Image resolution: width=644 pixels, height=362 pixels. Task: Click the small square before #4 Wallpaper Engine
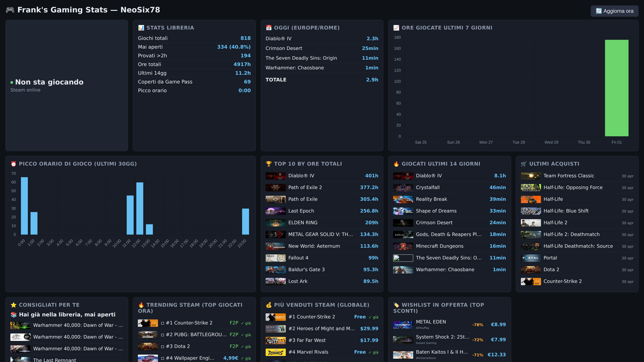[x=163, y=358]
